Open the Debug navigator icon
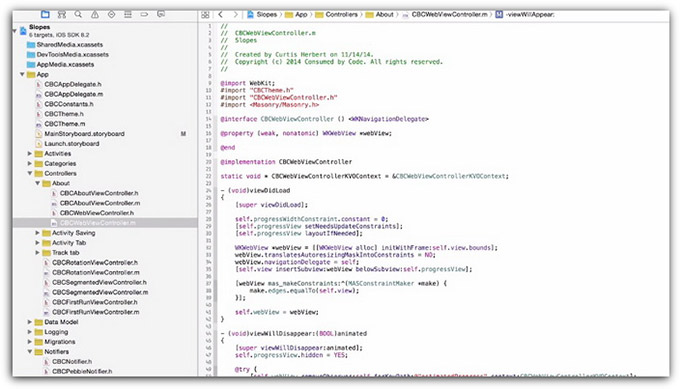680x389 pixels. point(128,14)
